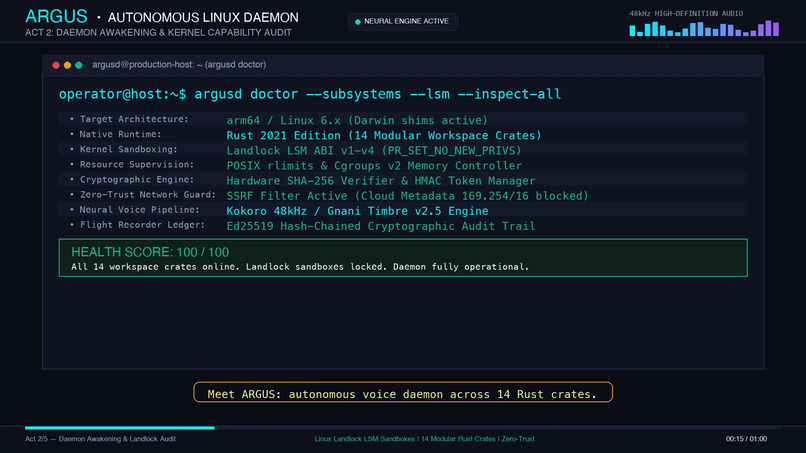The height and width of the screenshot is (453, 806).
Task: Select Rust 2021 Edition value
Action: (384, 135)
